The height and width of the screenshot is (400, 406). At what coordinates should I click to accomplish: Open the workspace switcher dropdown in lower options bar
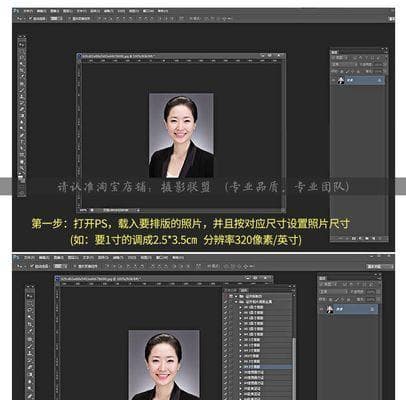[x=380, y=266]
